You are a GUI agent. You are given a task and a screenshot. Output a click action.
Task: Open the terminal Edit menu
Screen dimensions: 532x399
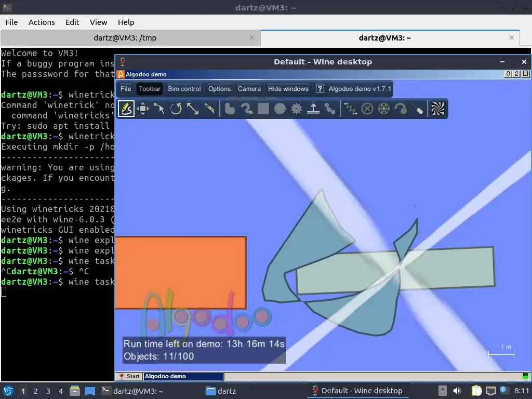pyautogui.click(x=72, y=22)
